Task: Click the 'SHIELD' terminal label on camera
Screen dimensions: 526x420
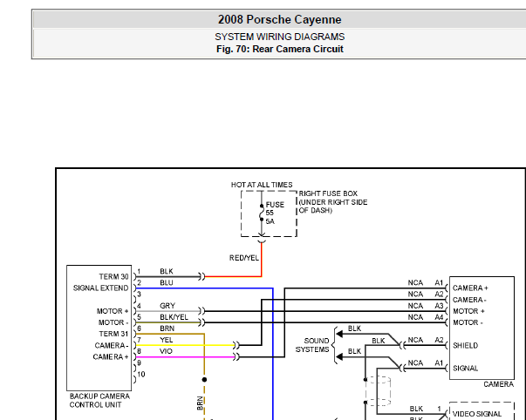Action: pos(465,346)
